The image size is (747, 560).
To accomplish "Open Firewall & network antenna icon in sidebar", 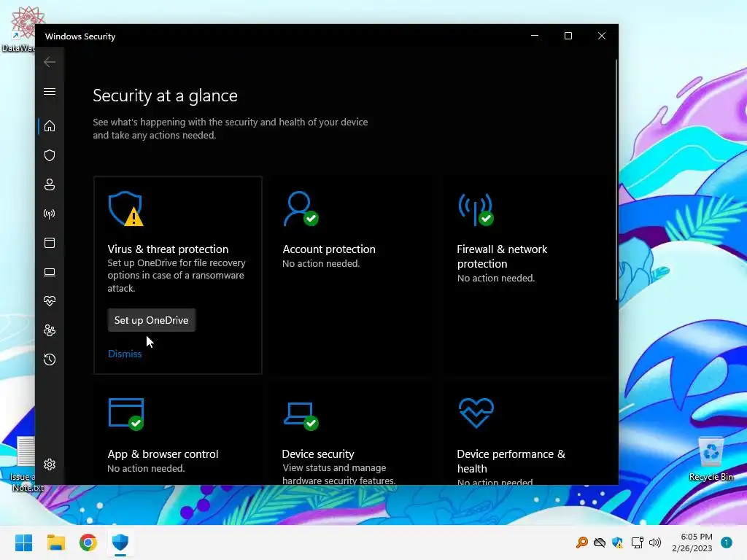I will tap(50, 214).
